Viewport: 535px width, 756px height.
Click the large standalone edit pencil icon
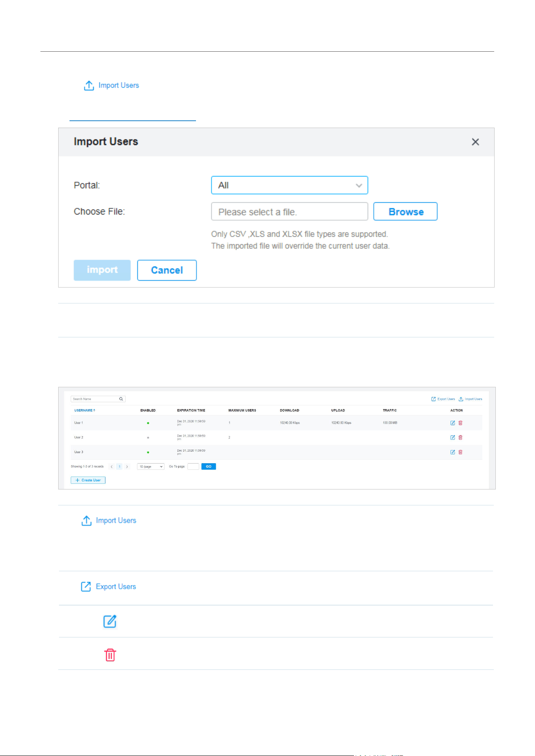(x=110, y=621)
